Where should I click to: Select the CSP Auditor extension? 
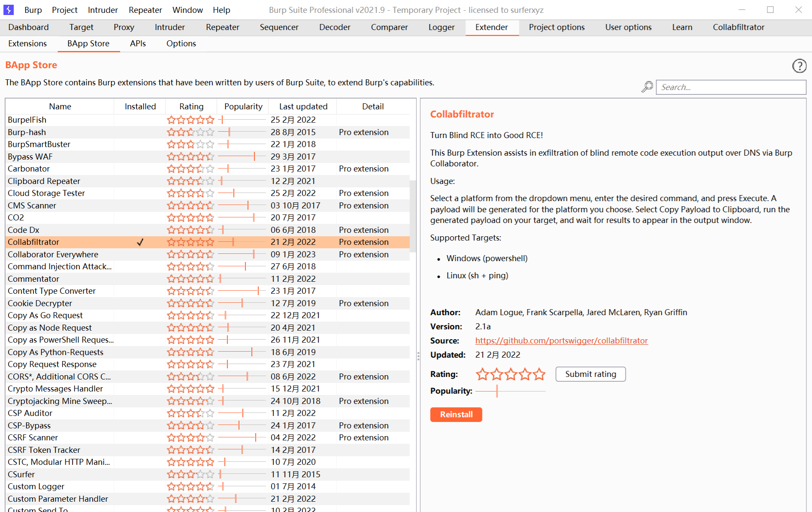coord(208,413)
